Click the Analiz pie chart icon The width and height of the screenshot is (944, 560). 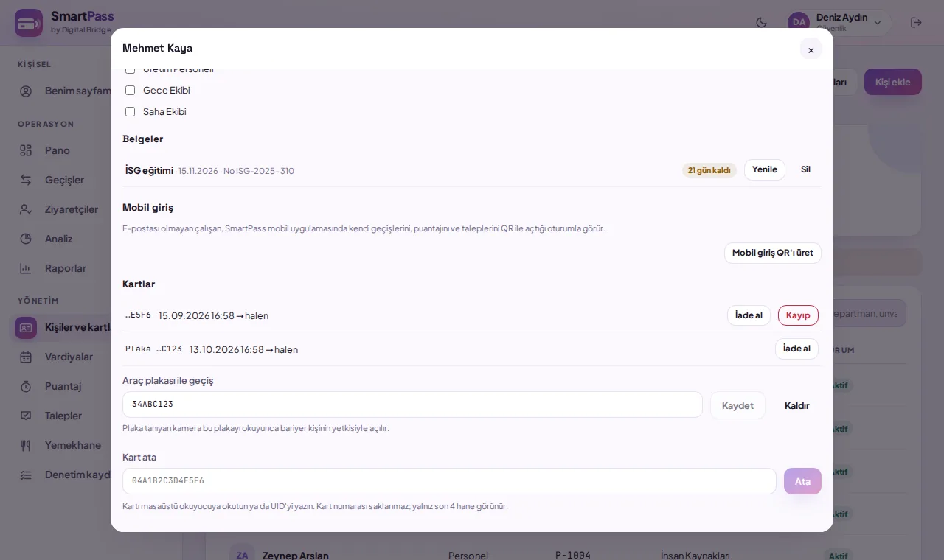(26, 239)
